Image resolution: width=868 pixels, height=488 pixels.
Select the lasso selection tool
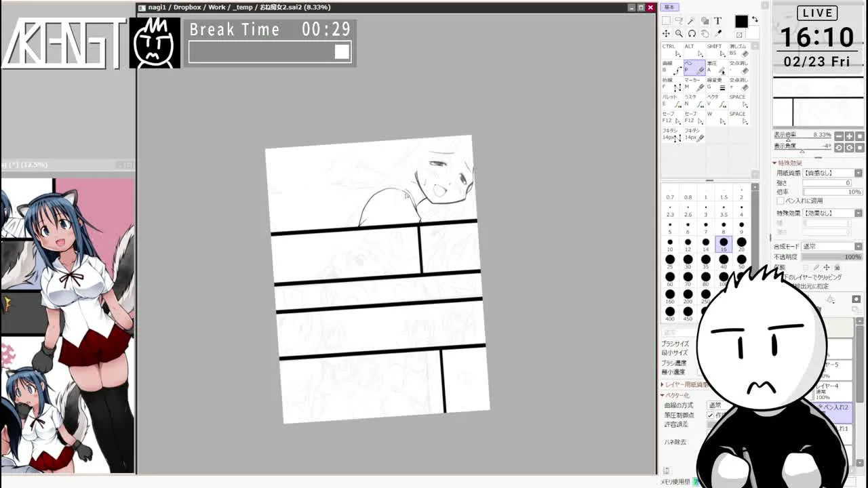click(x=679, y=21)
